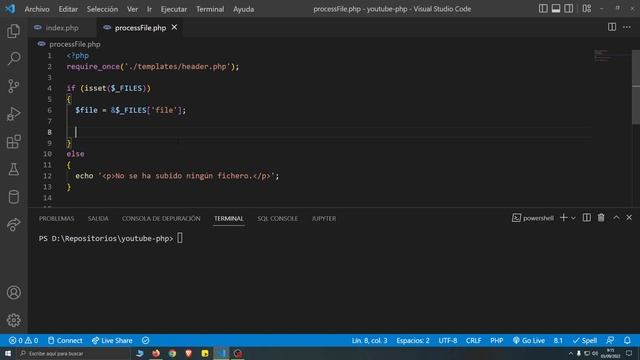Open the Selección menu
The image size is (640, 360).
coord(102,9)
